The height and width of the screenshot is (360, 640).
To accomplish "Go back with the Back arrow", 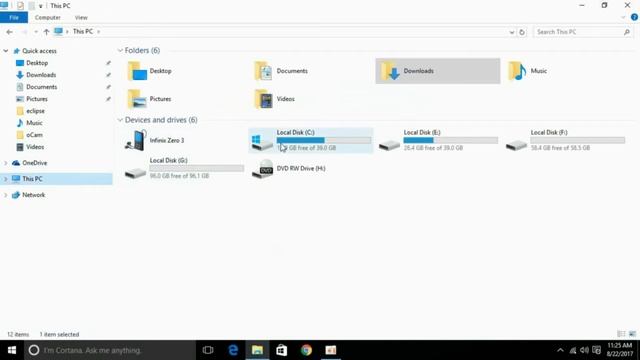I will (9, 32).
